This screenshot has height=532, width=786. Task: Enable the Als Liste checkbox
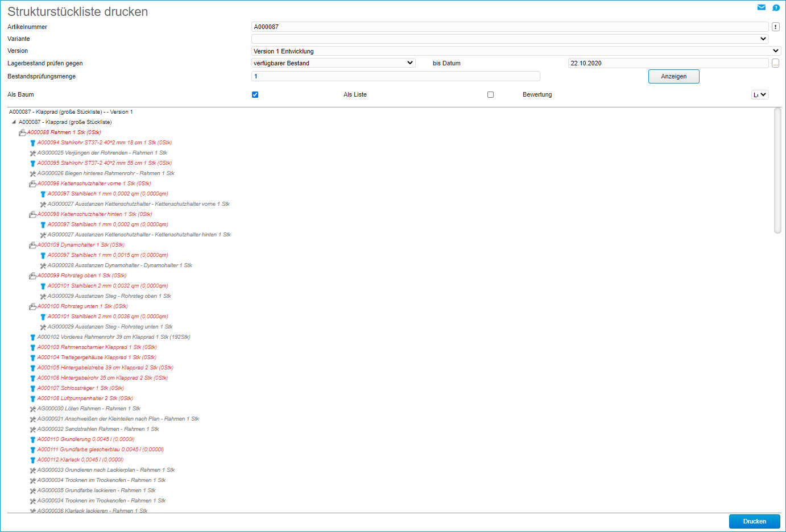click(490, 95)
